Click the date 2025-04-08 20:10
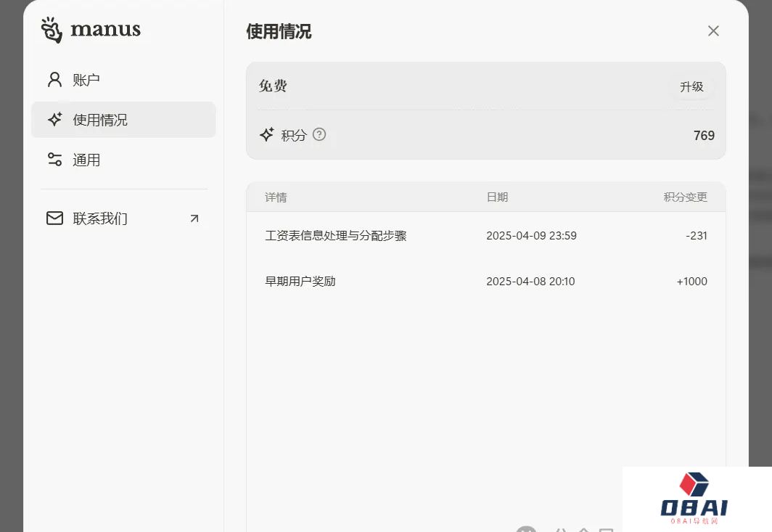Viewport: 772px width, 532px height. tap(531, 282)
